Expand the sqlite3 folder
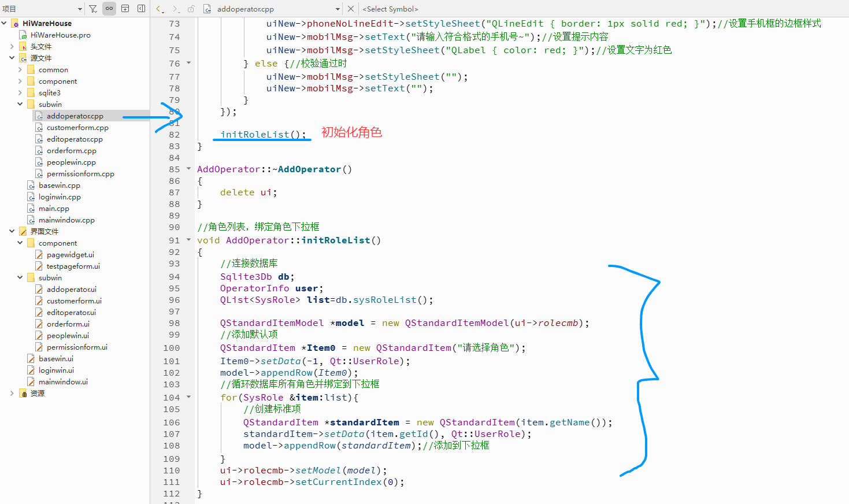The image size is (849, 504). coord(20,92)
